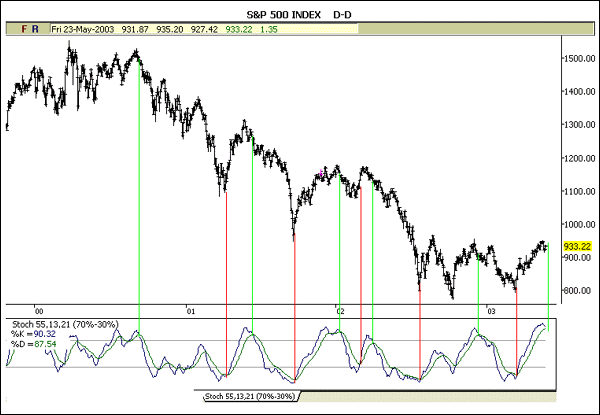Screen dimensions: 600x415
Task: Click the 1100.00 price axis label
Action: [579, 191]
